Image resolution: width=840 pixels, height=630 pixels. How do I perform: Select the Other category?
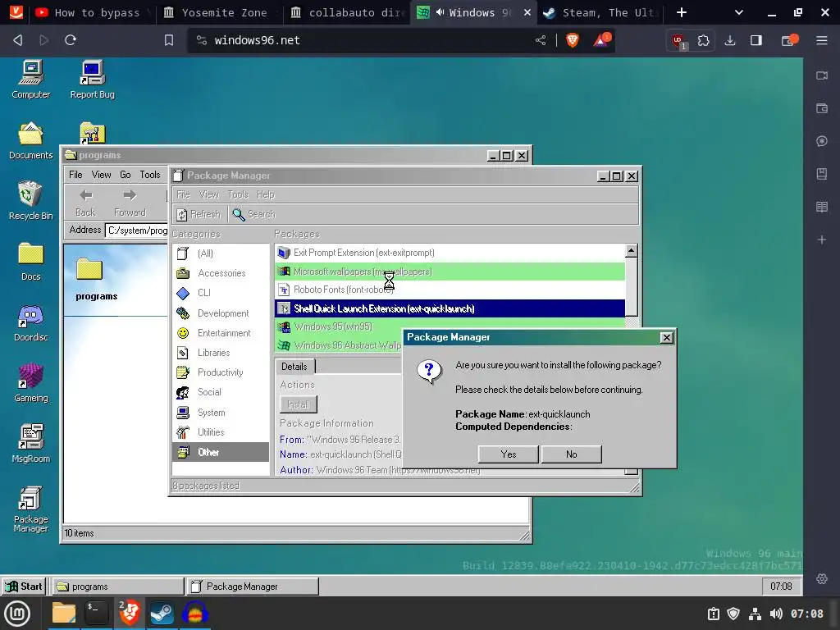coord(220,452)
